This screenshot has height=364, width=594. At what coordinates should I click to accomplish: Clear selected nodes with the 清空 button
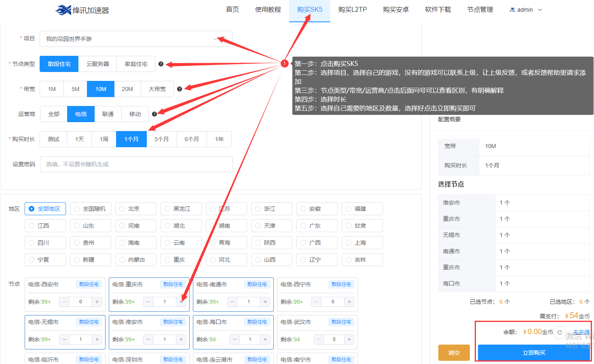point(454,353)
